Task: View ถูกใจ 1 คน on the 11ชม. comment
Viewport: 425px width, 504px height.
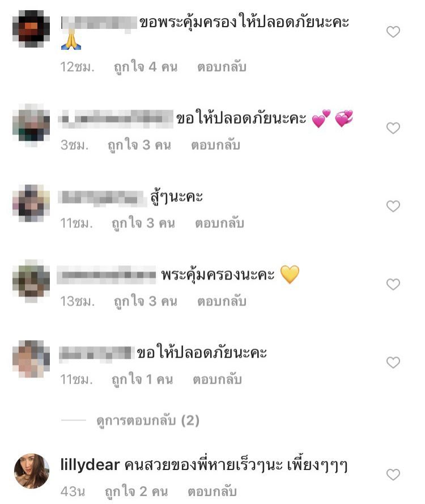Action: click(142, 380)
